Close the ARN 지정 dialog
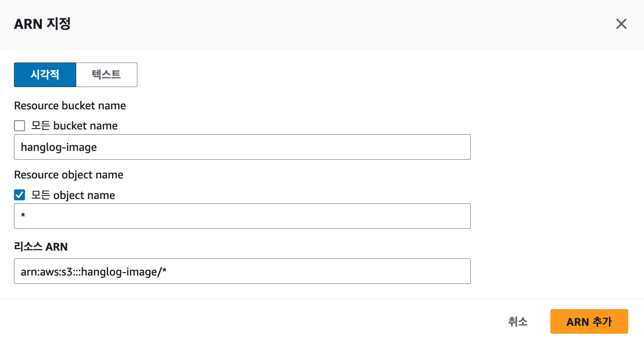 (621, 24)
